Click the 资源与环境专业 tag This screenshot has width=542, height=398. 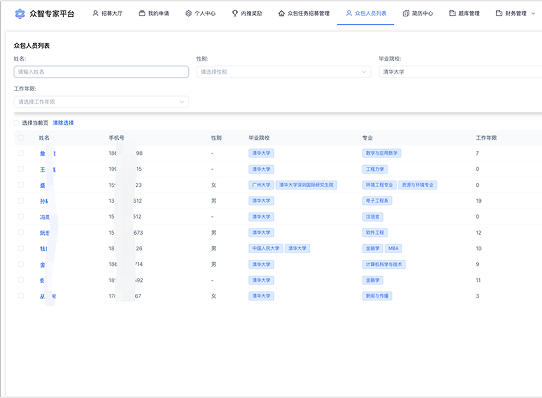[418, 185]
